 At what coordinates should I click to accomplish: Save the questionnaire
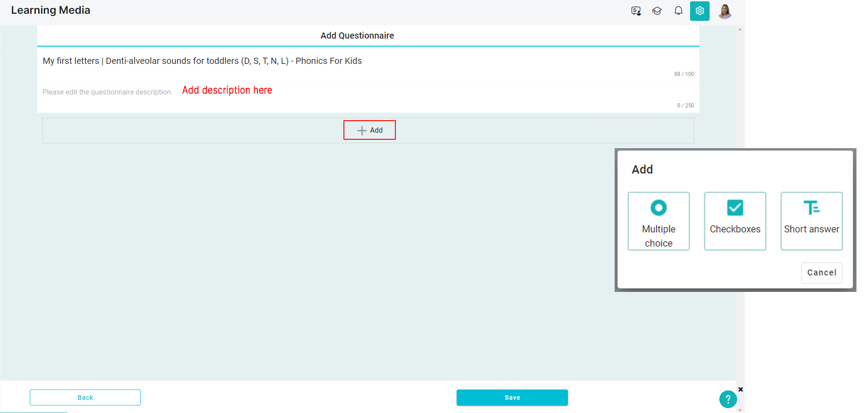512,397
